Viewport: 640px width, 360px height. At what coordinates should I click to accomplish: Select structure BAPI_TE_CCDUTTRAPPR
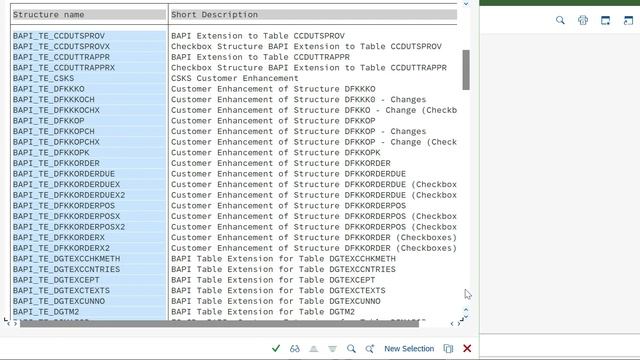pos(61,57)
